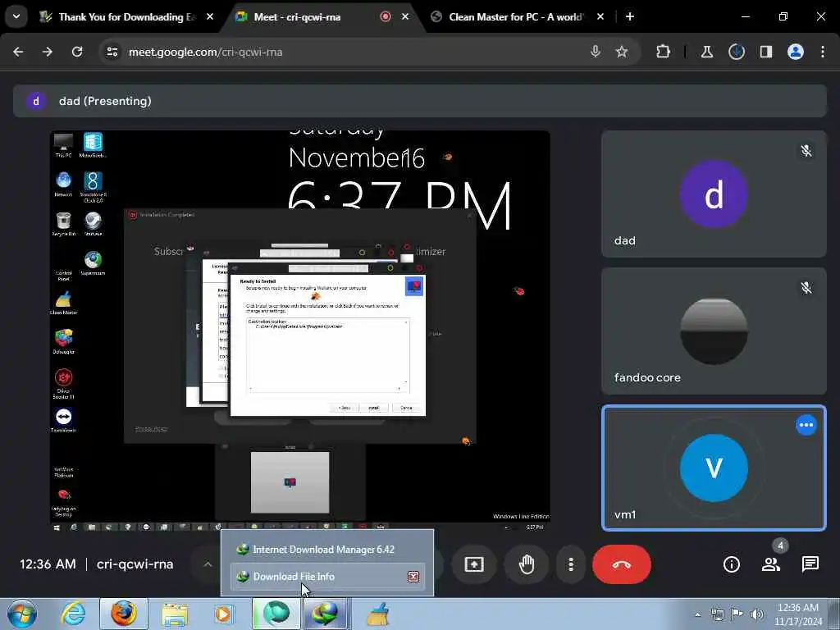Open Chrome extensions puzzle menu

[663, 52]
